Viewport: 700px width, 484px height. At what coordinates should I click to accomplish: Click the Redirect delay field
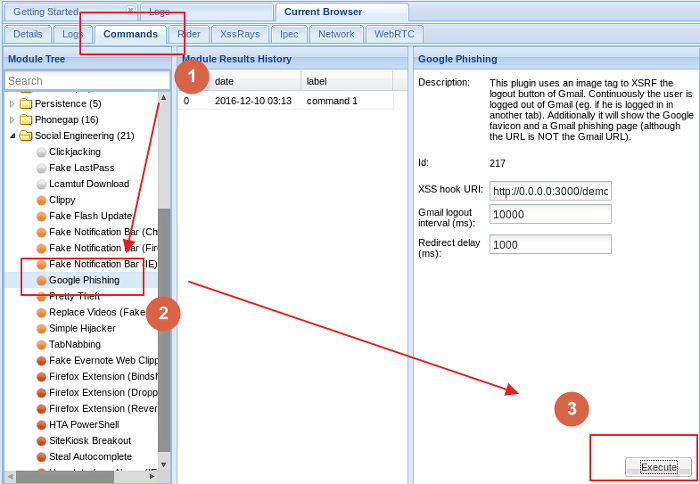tap(550, 245)
